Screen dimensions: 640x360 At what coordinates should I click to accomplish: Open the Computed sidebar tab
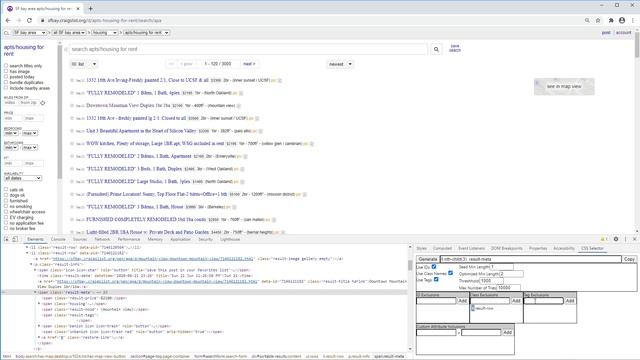tap(442, 248)
